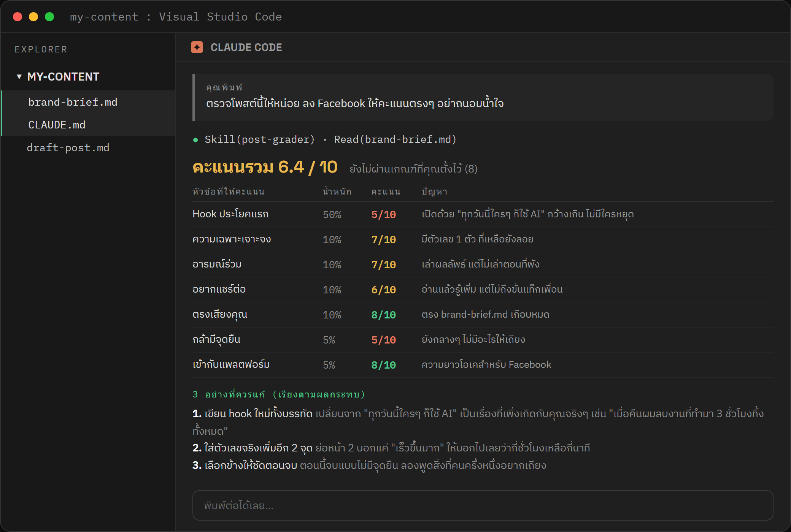This screenshot has height=532, width=791.
Task: Click the "อยากแชร์ต่อ" row label
Action: pyautogui.click(x=219, y=289)
